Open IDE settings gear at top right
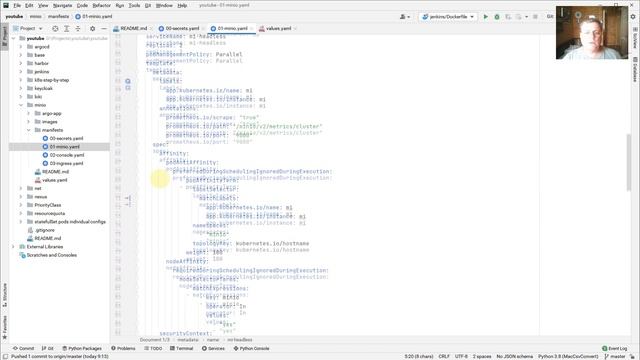Image resolution: width=640 pixels, height=360 pixels. 633,17
